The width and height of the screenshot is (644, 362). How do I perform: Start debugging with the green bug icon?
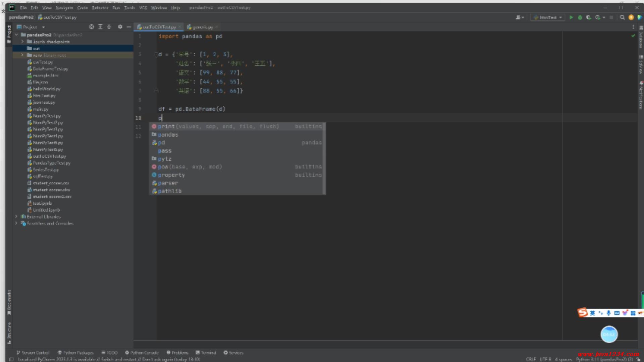pyautogui.click(x=580, y=17)
